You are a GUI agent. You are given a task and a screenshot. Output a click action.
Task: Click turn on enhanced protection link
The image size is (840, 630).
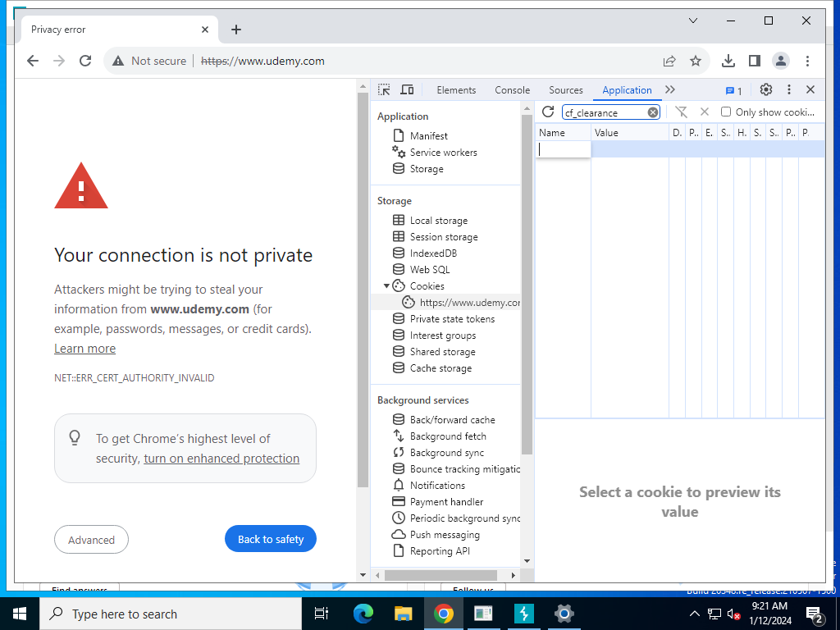coord(221,458)
